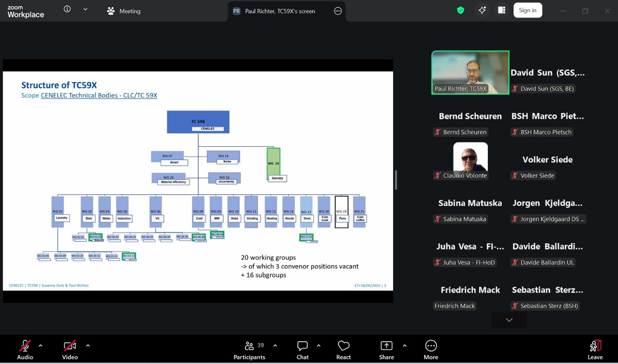Open the AI Companion sparkle icon

click(482, 10)
